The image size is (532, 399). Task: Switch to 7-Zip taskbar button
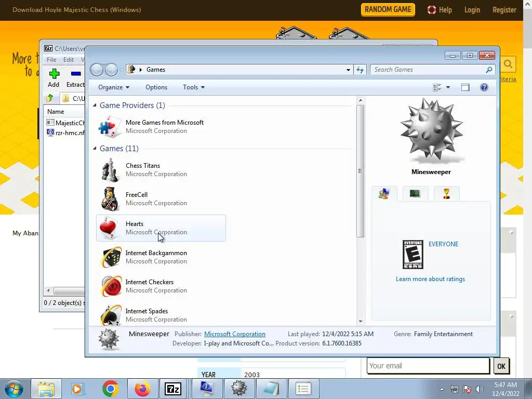pos(174,389)
